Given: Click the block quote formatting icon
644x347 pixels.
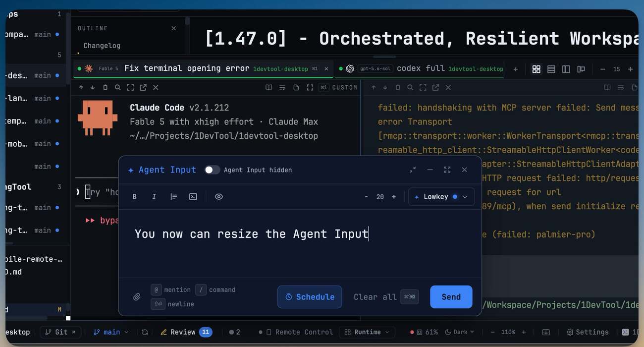Looking at the screenshot, I should [174, 197].
